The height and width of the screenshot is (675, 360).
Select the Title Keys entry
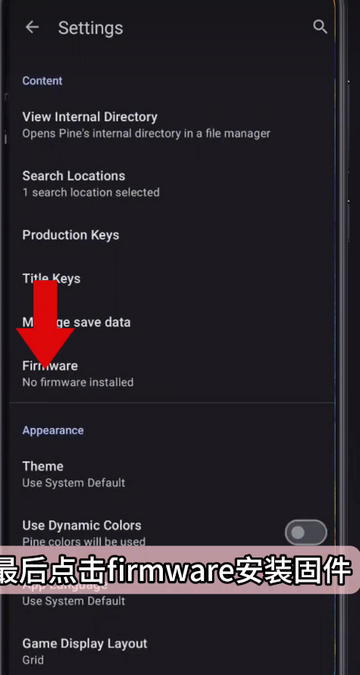click(172, 279)
